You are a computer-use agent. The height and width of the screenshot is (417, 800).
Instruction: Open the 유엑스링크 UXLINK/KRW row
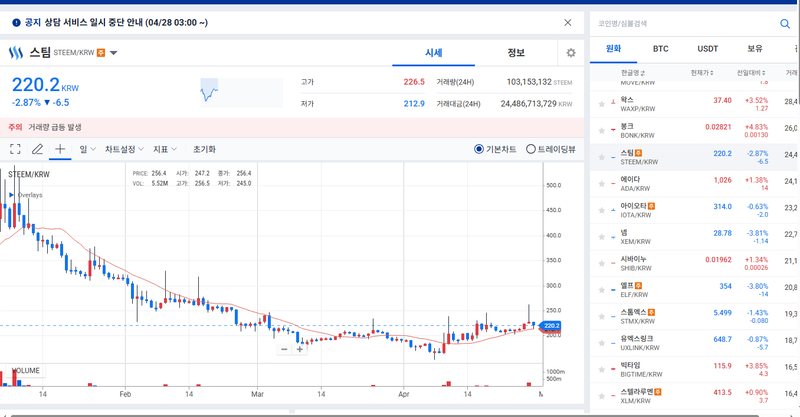pos(695,343)
